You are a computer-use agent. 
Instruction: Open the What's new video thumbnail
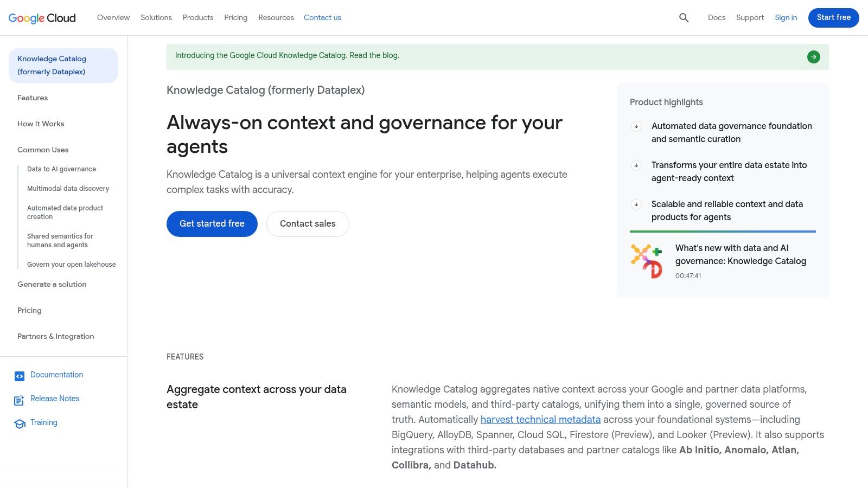point(647,261)
